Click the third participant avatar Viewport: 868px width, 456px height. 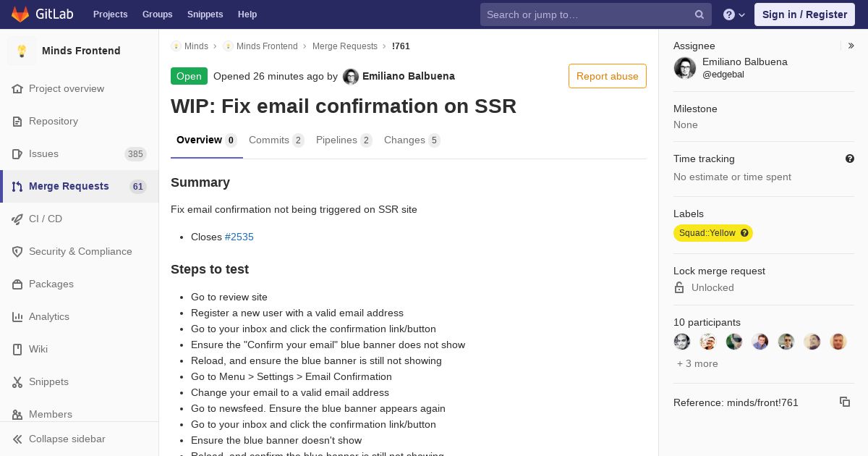[x=734, y=342]
